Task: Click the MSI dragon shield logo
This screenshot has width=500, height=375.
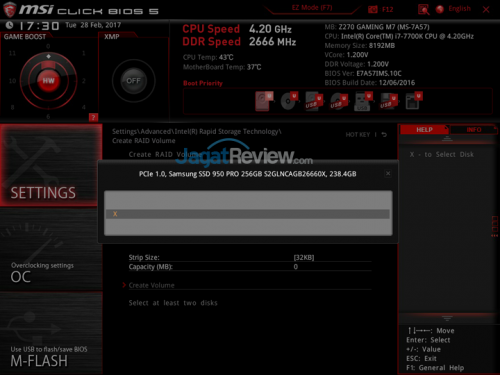Action: click(9, 9)
